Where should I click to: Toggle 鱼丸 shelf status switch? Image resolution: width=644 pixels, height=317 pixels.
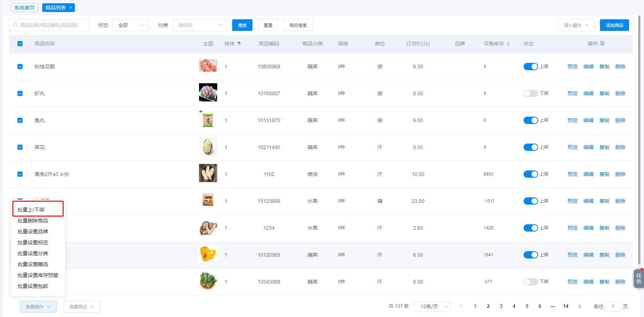(530, 120)
